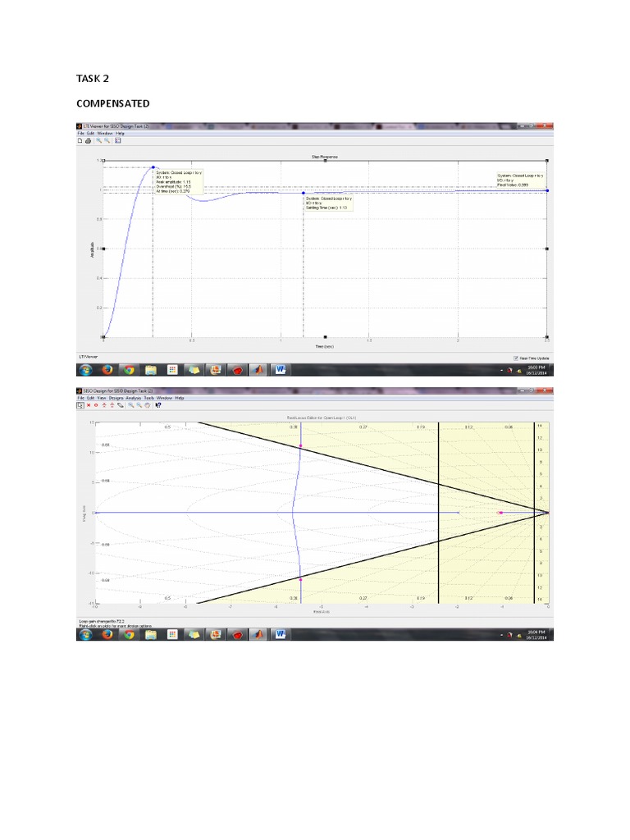Click the Final Value data tip box

point(520,180)
